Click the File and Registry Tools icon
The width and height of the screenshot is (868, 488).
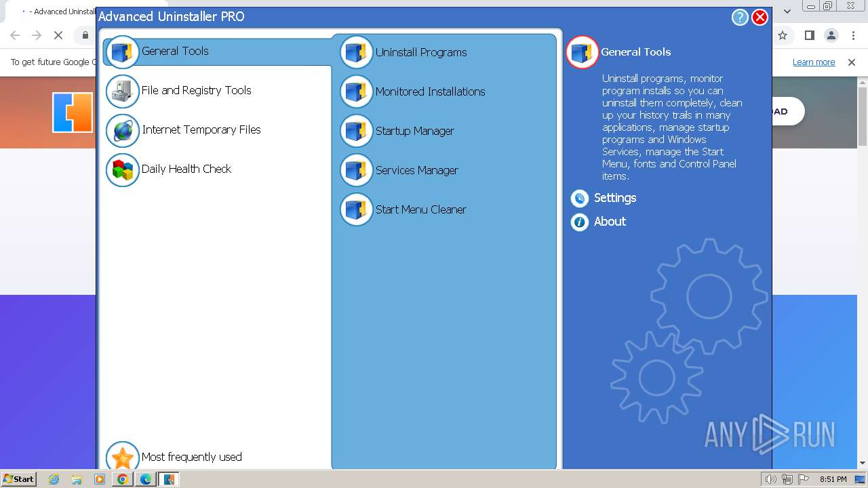coord(123,91)
